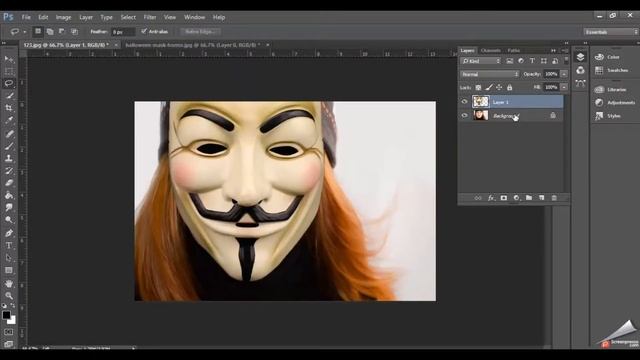The width and height of the screenshot is (640, 360).
Task: Toggle Lock transparent pixels
Action: (x=478, y=87)
